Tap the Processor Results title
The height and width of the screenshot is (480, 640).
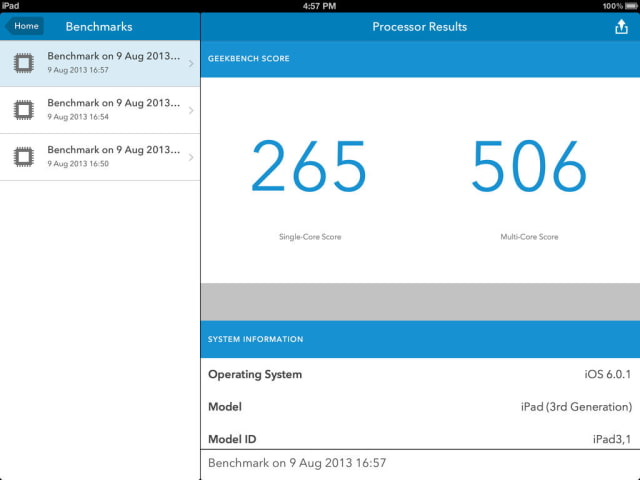click(420, 27)
